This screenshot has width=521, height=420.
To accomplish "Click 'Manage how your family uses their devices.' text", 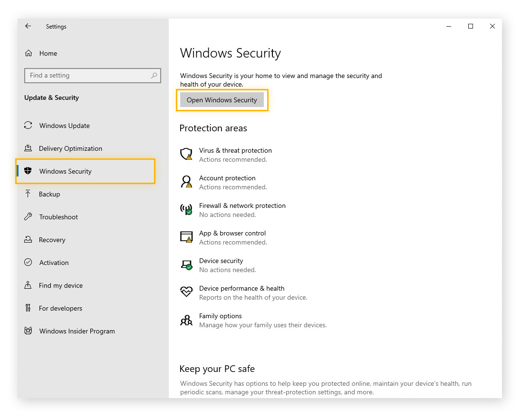I will [x=263, y=325].
